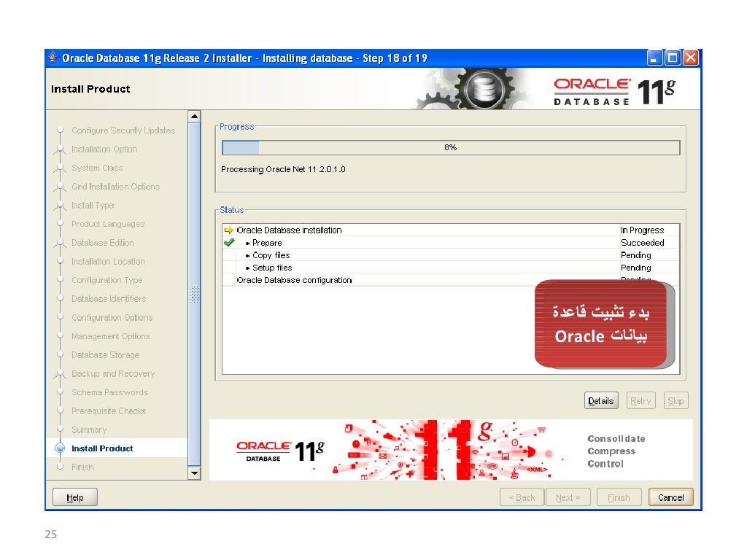Image resolution: width=747 pixels, height=560 pixels.
Task: Click the Oracle 11g logo in banner
Action: coord(280,451)
